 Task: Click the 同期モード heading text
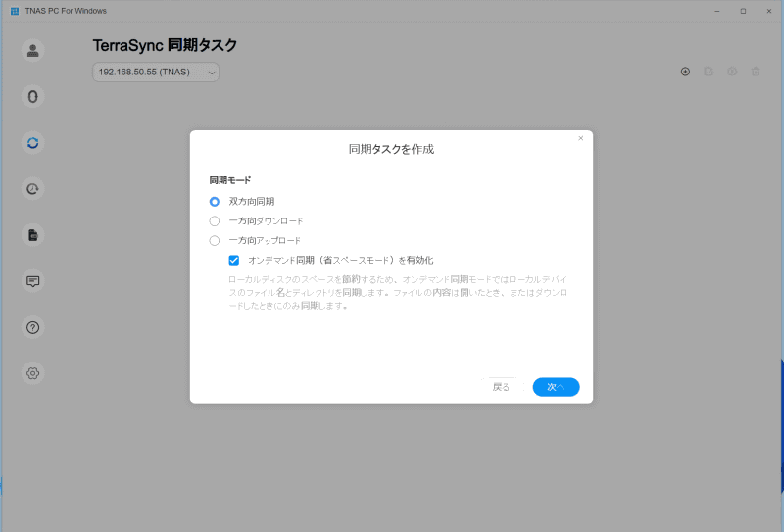coord(230,180)
